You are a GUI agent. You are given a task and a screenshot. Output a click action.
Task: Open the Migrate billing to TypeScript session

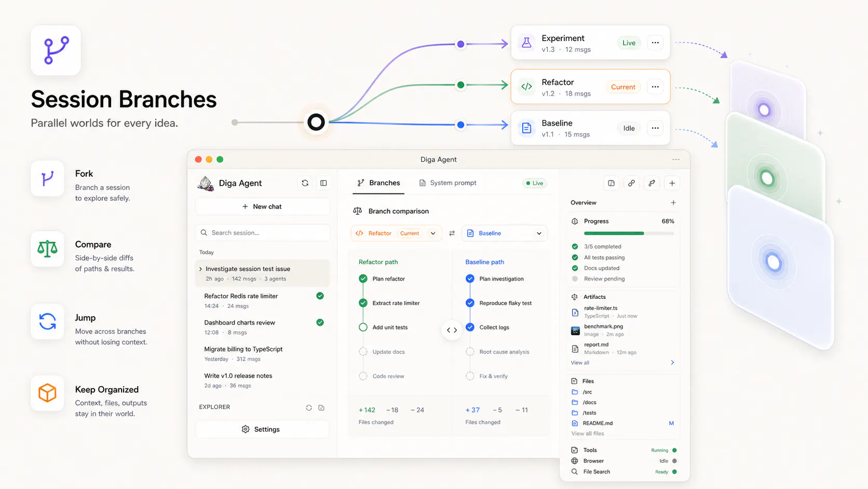click(x=263, y=354)
